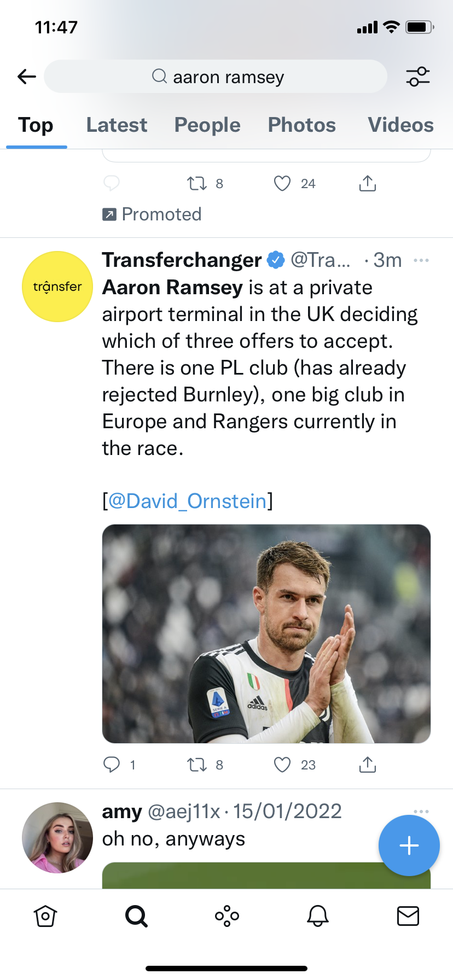This screenshot has height=980, width=453.
Task: Tap the compose new tweet button
Action: pyautogui.click(x=409, y=845)
